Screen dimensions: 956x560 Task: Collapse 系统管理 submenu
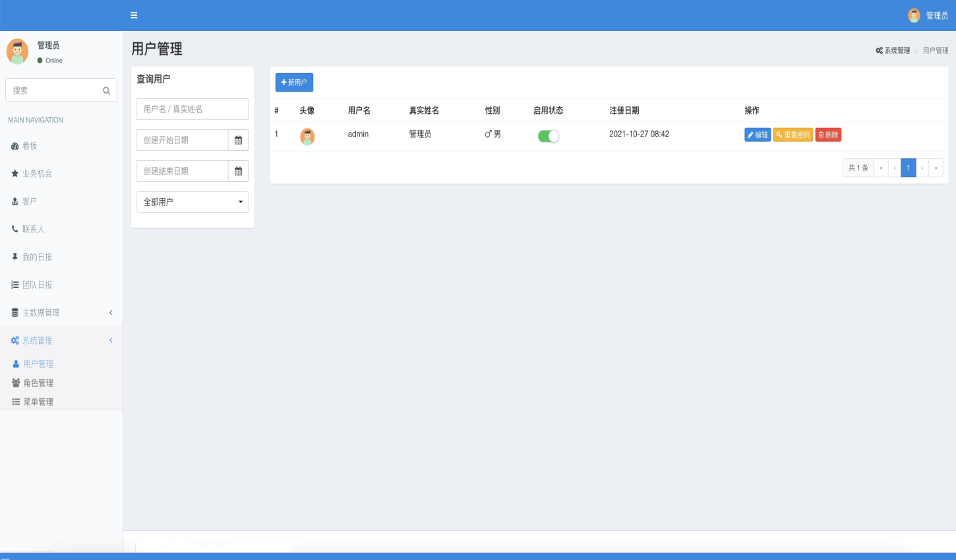(61, 340)
